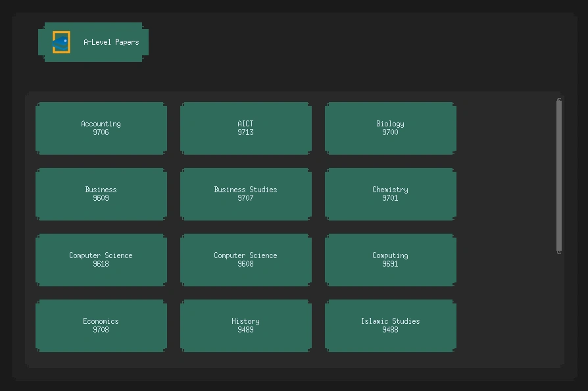This screenshot has width=588, height=391.
Task: Choose the History 9489 subject card
Action: (x=245, y=326)
